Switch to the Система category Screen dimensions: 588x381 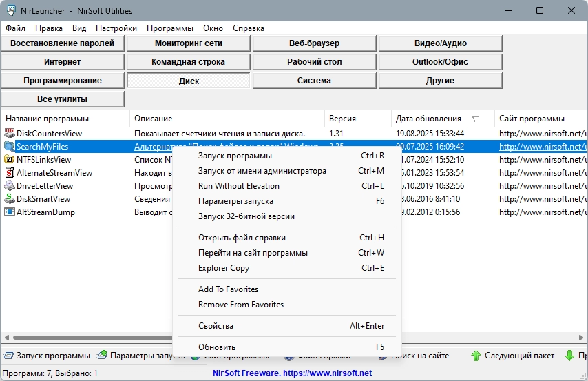point(314,81)
